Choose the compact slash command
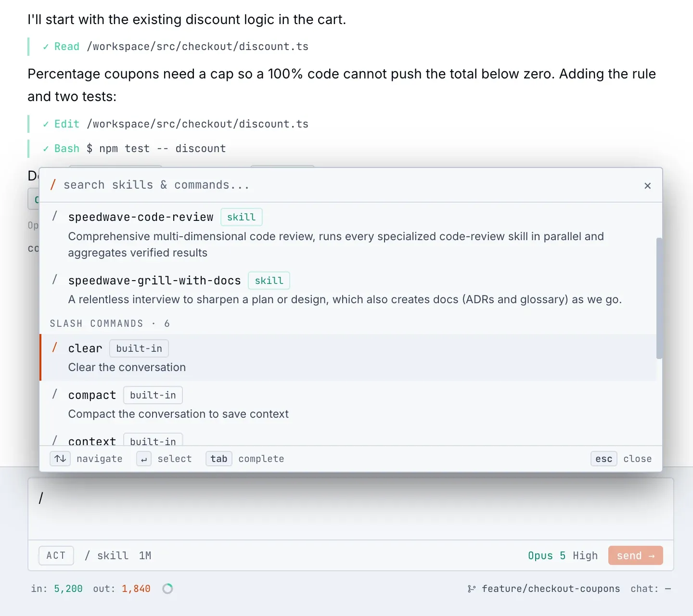Viewport: 693px width, 616px height. pos(348,404)
